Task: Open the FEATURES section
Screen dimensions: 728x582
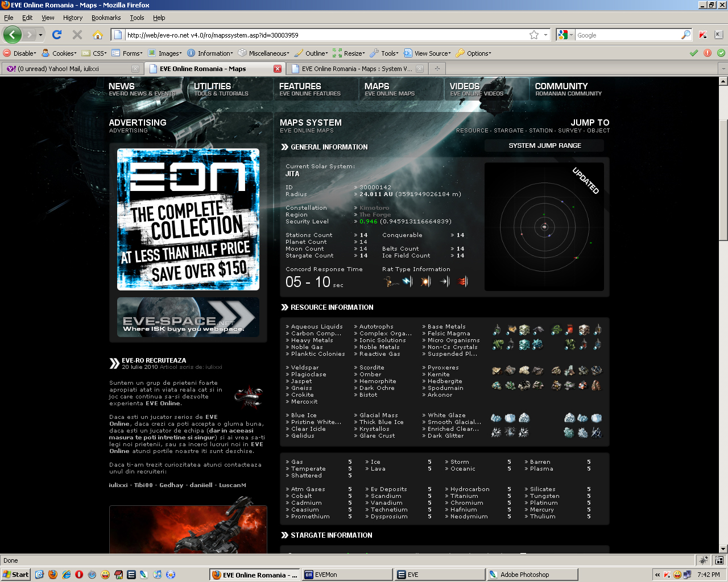Action: pyautogui.click(x=310, y=89)
